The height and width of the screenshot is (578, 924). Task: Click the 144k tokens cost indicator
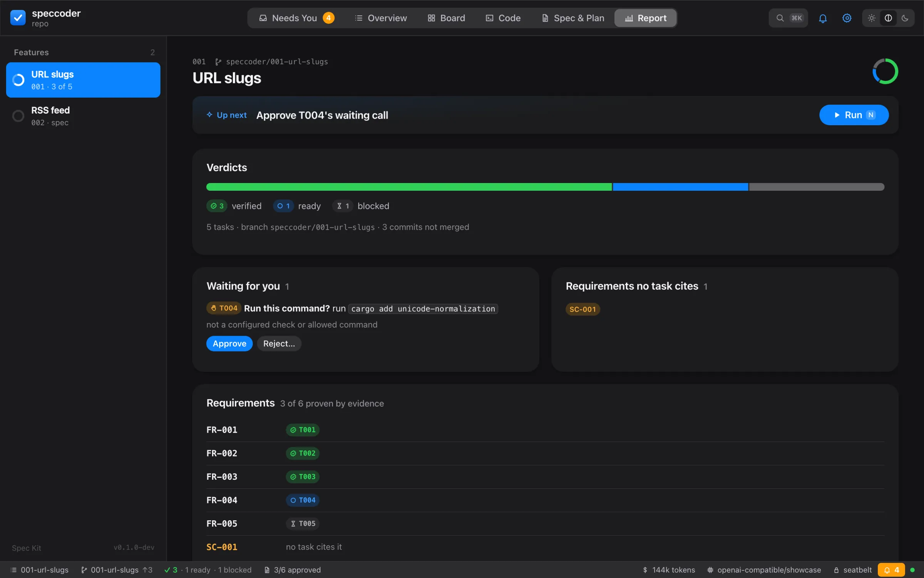669,570
